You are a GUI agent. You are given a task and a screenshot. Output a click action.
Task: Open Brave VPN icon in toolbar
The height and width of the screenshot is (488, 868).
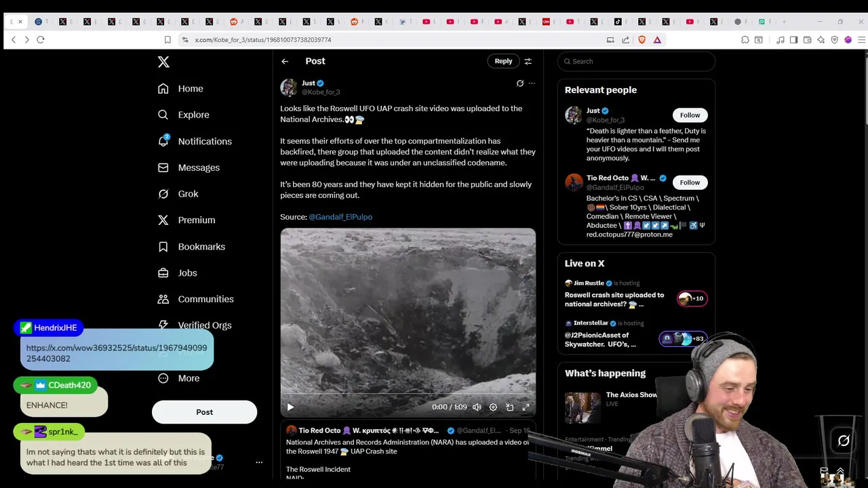point(835,40)
